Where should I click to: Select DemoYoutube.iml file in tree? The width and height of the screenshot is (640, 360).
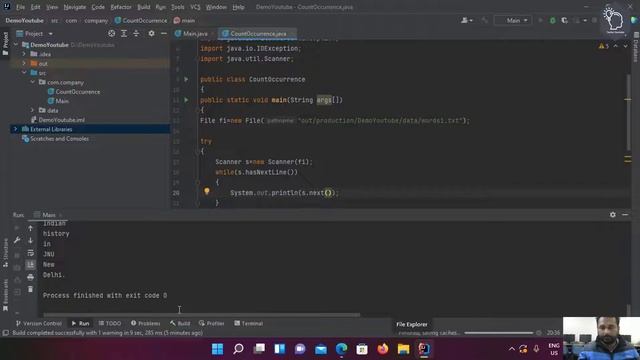point(58,120)
